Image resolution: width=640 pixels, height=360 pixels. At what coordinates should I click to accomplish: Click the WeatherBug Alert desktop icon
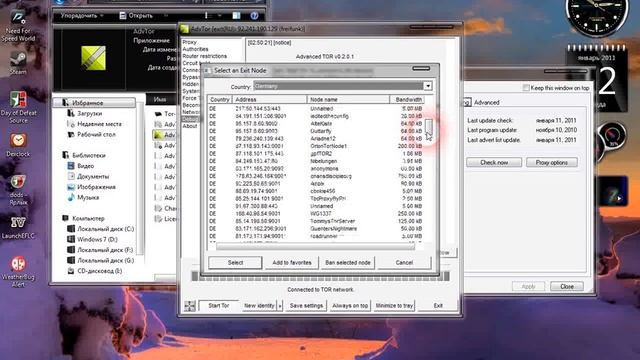click(x=18, y=271)
